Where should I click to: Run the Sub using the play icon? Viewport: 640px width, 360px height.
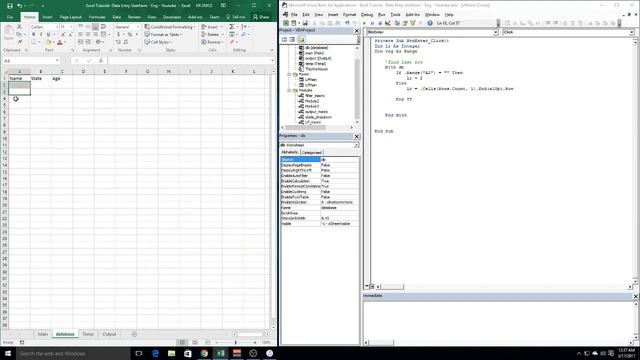pyautogui.click(x=364, y=23)
